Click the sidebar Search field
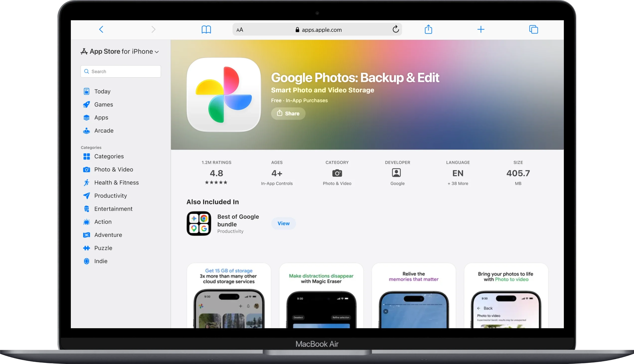634x364 pixels. pos(121,71)
